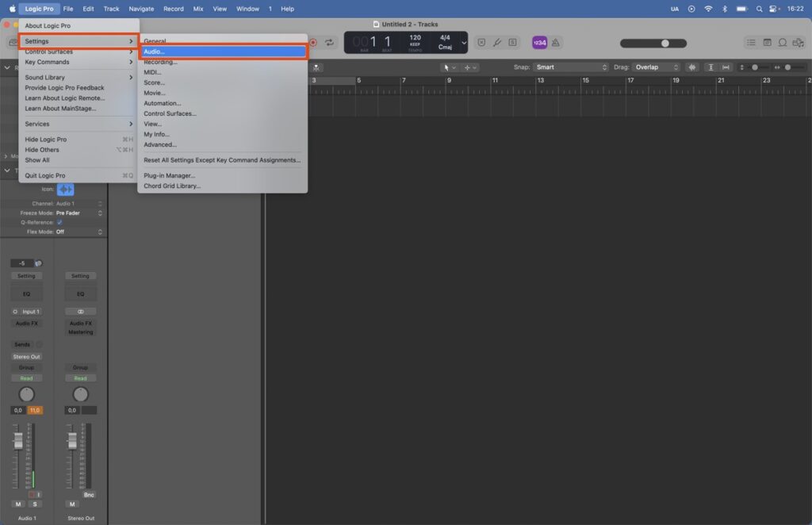812x525 pixels.
Task: Click the record button in transport
Action: 313,42
